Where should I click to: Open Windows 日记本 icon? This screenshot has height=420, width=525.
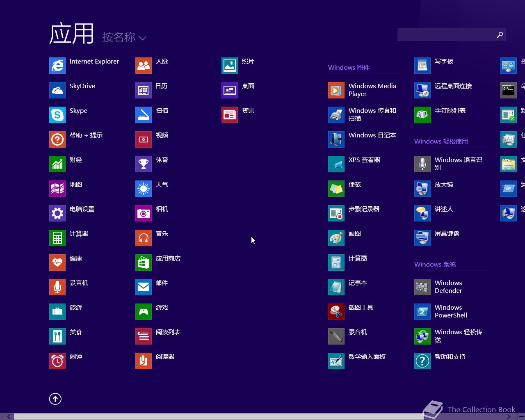click(336, 139)
